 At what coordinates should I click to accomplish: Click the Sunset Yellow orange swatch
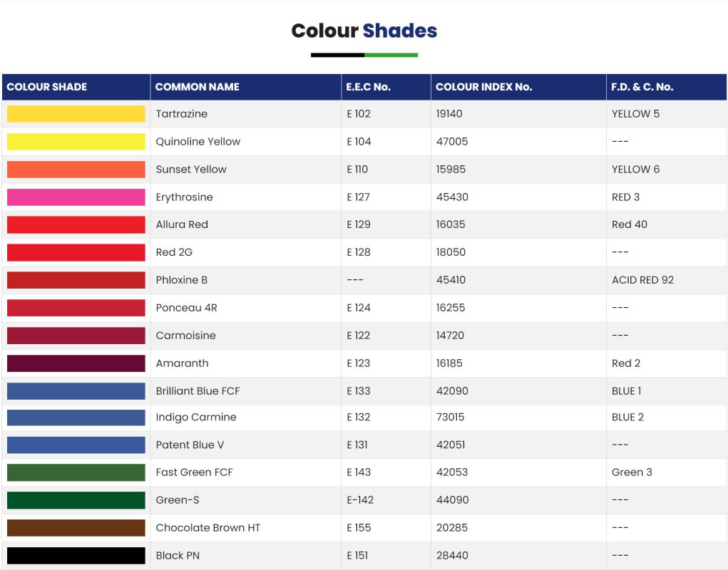click(76, 170)
